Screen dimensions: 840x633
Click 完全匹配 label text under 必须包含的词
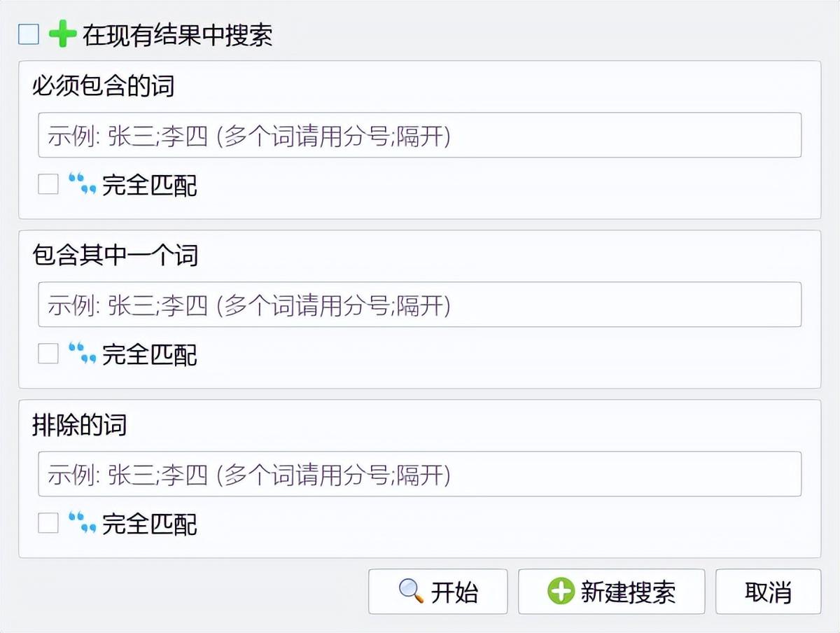click(150, 185)
